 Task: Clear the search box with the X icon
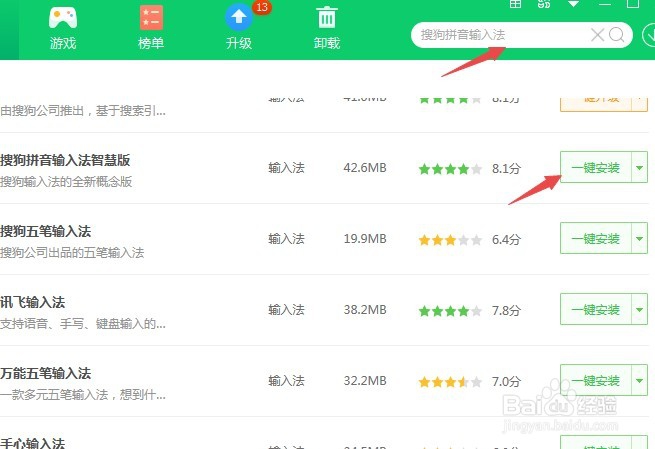597,35
